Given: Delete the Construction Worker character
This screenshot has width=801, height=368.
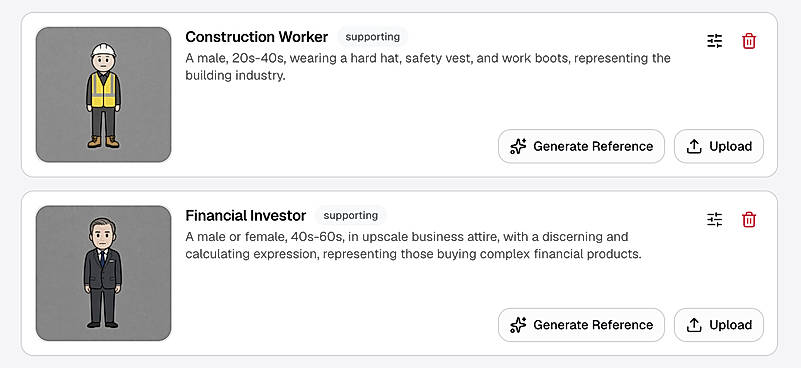Looking at the screenshot, I should point(748,41).
